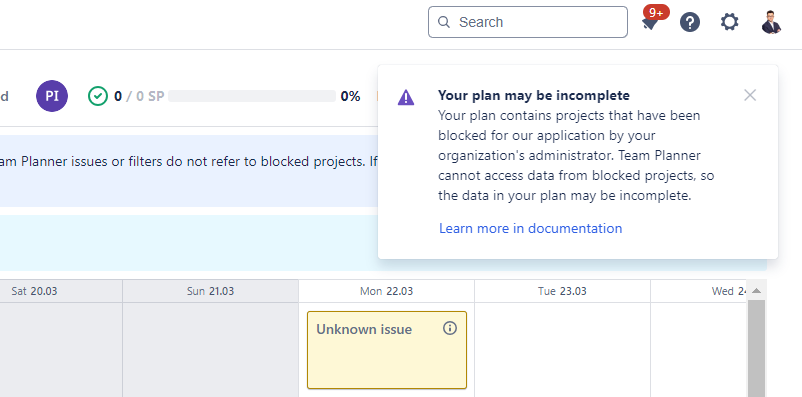Click the purple PI avatar
This screenshot has width=802, height=397.
tap(52, 96)
